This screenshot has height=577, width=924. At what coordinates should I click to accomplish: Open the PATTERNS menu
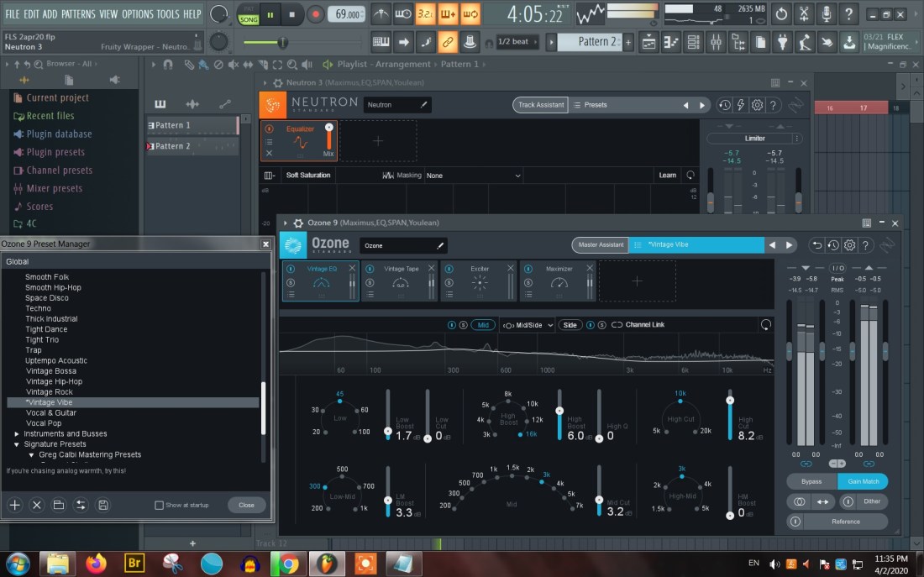[x=78, y=14]
